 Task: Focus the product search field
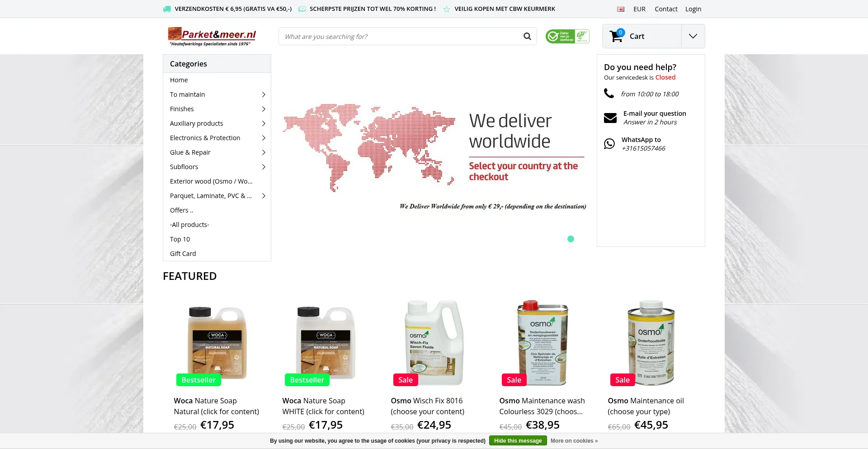[400, 36]
